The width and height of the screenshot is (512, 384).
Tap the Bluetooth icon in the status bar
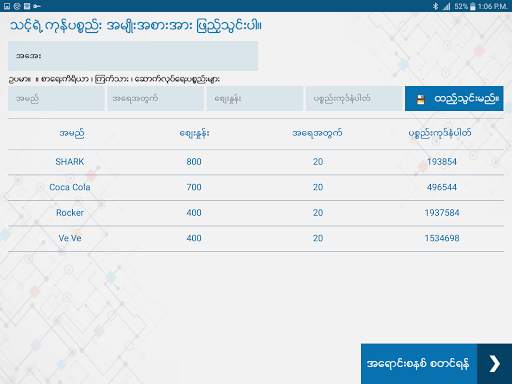[435, 6]
